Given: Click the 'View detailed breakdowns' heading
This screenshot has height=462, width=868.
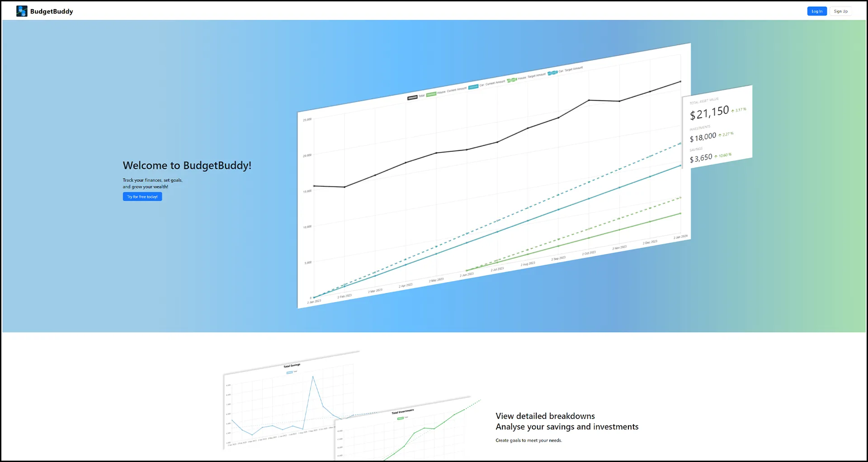Looking at the screenshot, I should pyautogui.click(x=545, y=416).
